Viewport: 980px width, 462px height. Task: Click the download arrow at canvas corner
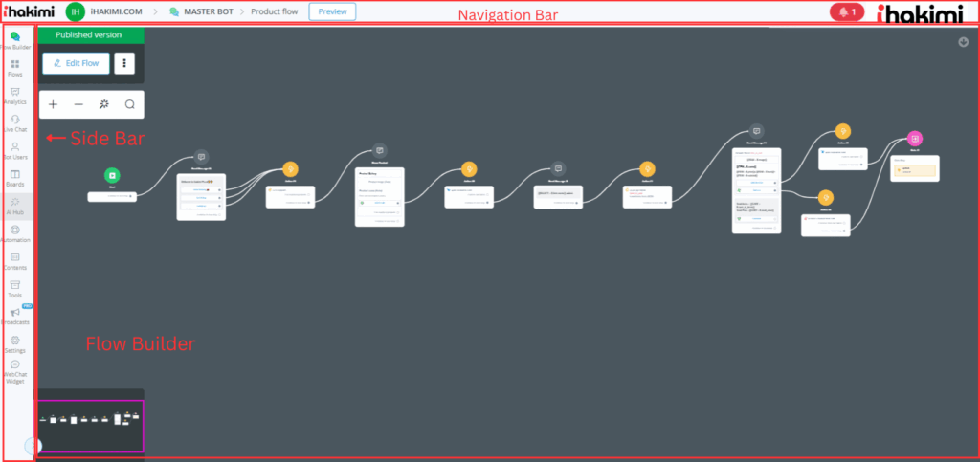tap(964, 41)
